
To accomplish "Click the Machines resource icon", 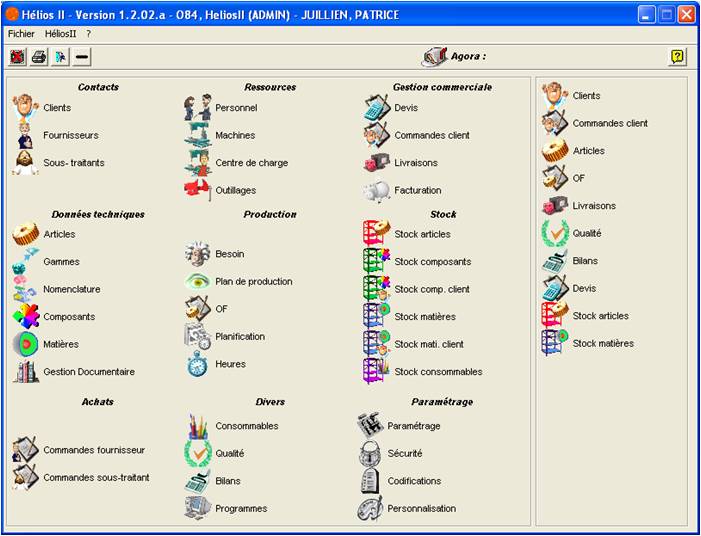I will click(x=197, y=135).
